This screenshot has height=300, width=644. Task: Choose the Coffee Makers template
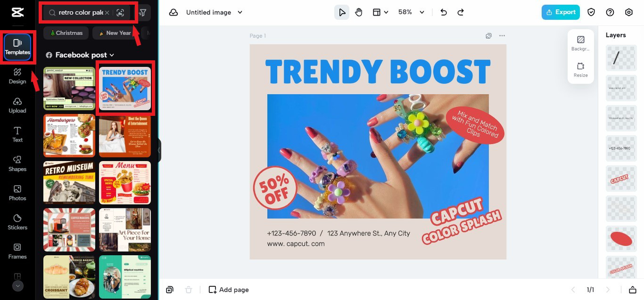(69, 230)
